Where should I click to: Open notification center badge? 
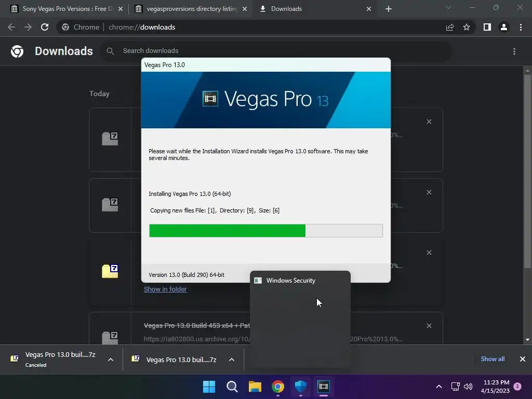517,387
